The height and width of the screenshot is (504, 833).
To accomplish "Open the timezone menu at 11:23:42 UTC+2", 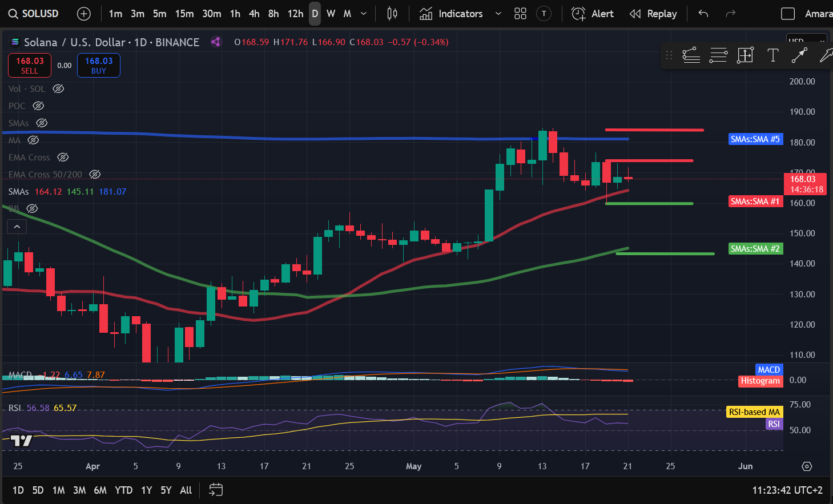I will pos(787,490).
